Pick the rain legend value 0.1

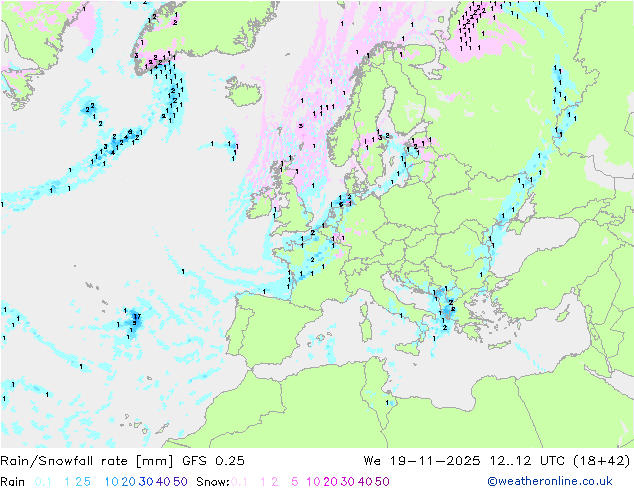click(x=43, y=482)
